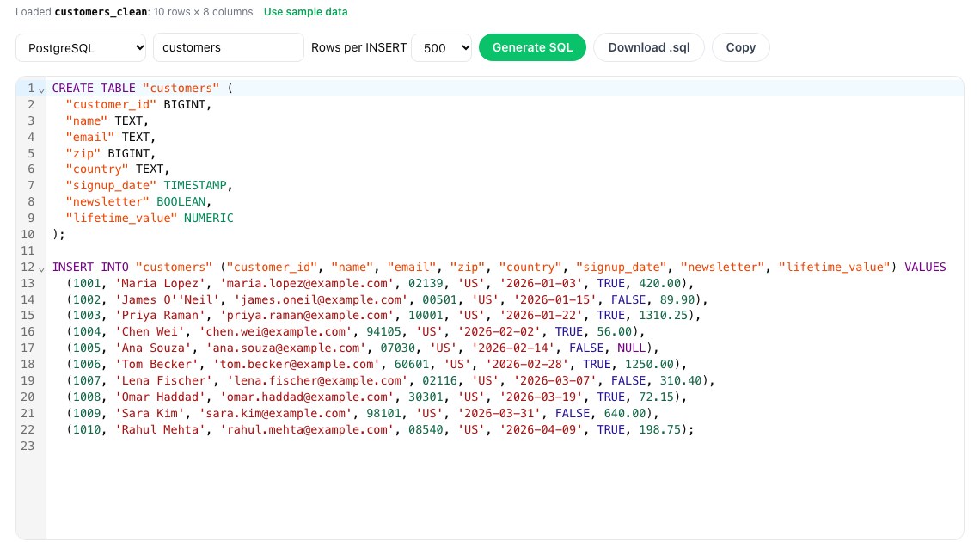980x542 pixels.
Task: Click the CREATE TABLE keyword
Action: (94, 88)
